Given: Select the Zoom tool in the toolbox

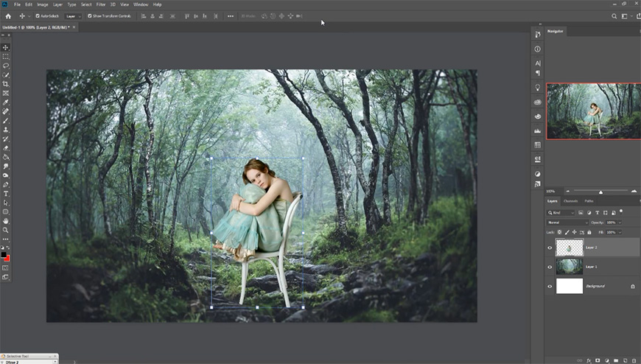Looking at the screenshot, I should [x=6, y=230].
